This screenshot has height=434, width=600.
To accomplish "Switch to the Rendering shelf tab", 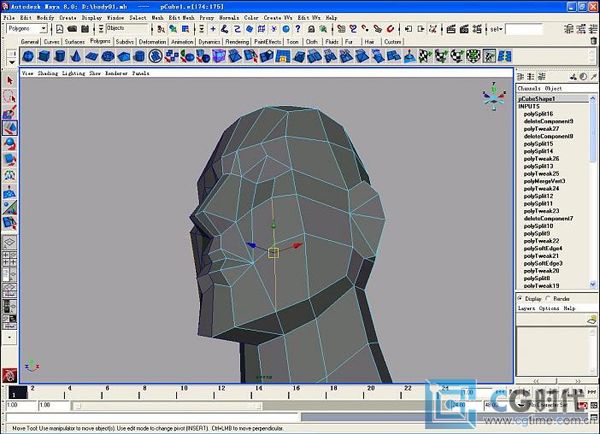I will 237,42.
